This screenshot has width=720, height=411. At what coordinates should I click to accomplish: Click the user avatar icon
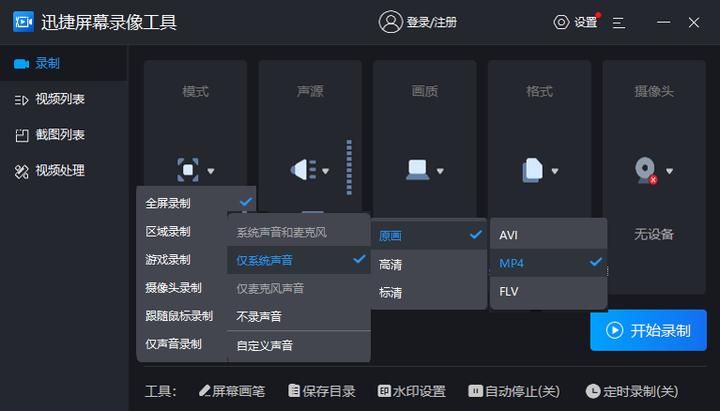pos(390,22)
